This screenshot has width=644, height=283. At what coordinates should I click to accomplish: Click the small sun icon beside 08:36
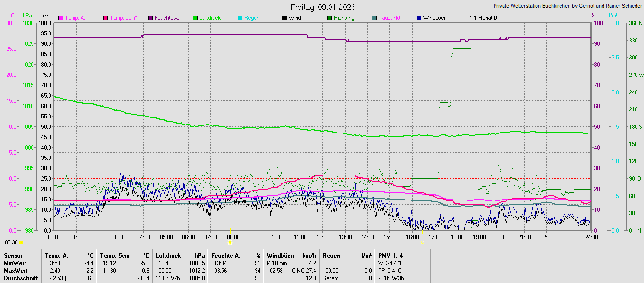21,242
